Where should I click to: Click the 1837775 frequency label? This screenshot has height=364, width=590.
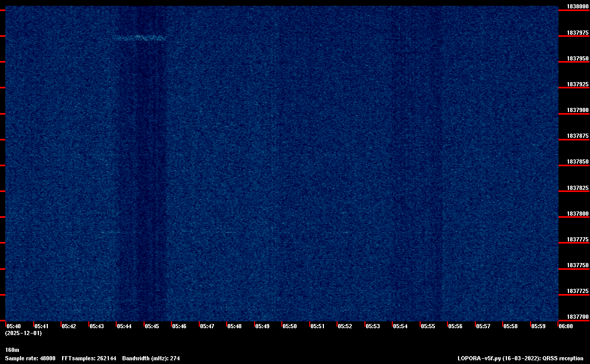click(577, 239)
